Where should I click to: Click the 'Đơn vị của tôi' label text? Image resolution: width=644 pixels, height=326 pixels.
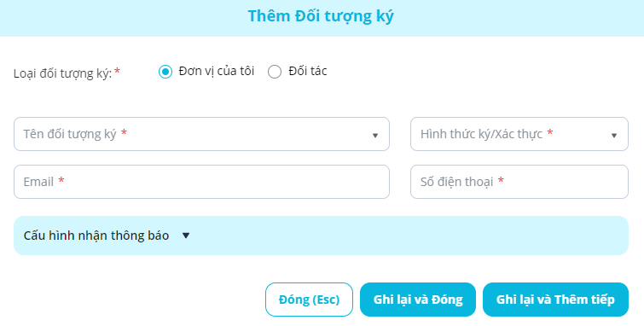[x=217, y=71]
